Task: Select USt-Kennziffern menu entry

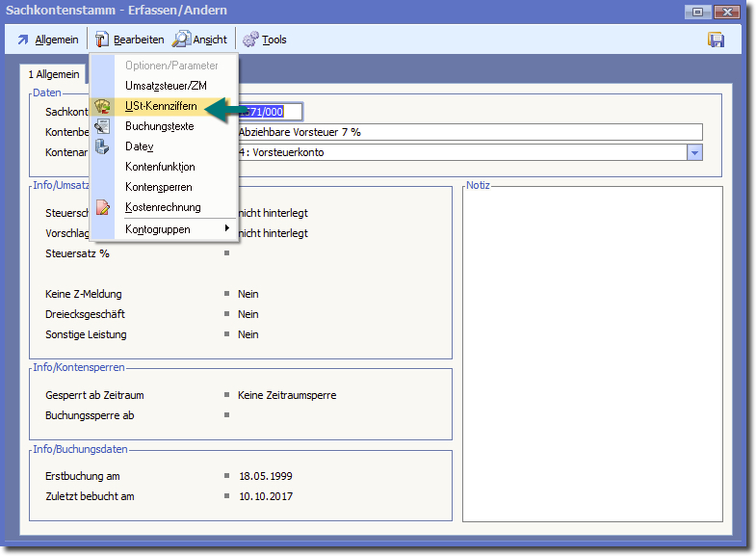Action: (161, 106)
